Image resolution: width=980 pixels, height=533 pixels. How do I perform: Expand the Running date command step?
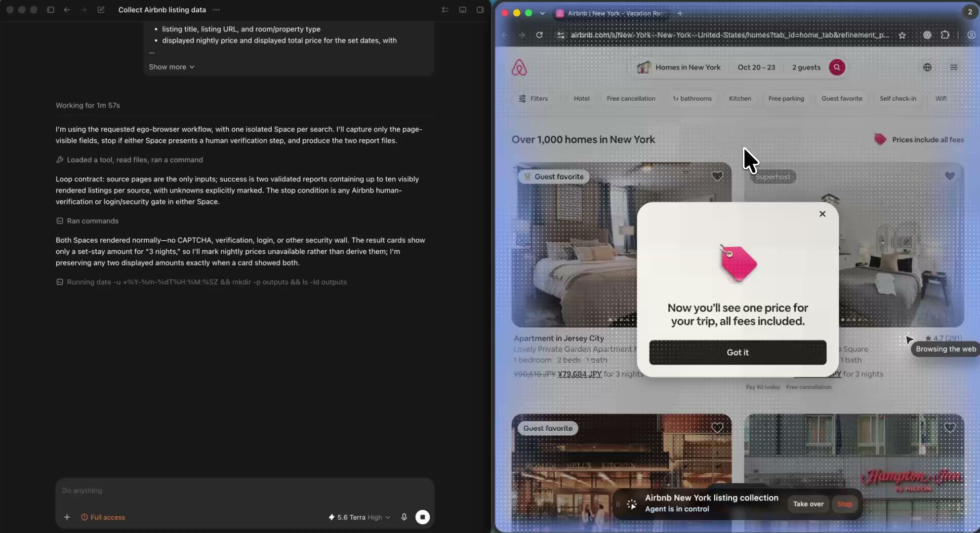(x=202, y=282)
